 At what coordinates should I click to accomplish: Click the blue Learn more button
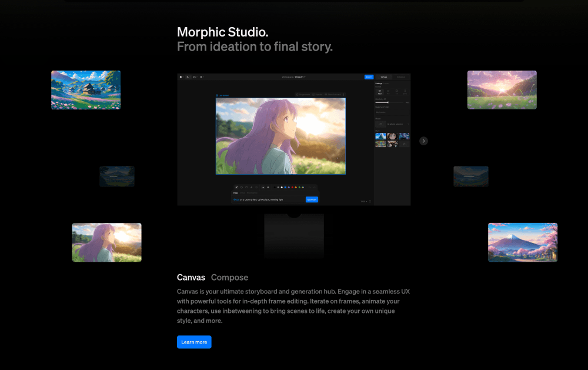click(194, 342)
